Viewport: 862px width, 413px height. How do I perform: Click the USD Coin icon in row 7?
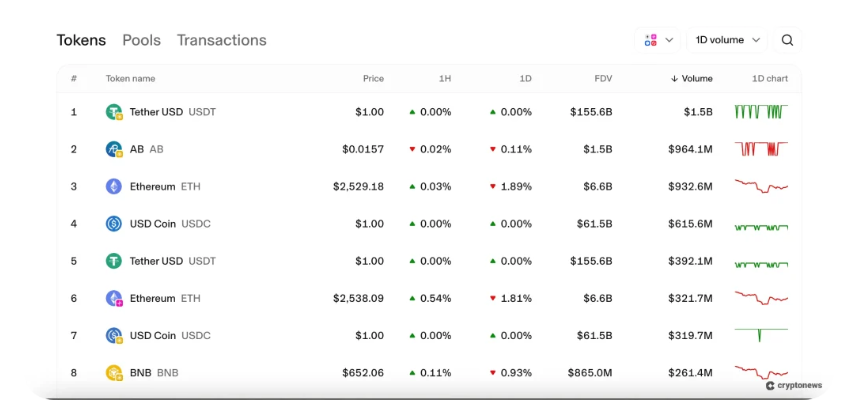pos(114,335)
